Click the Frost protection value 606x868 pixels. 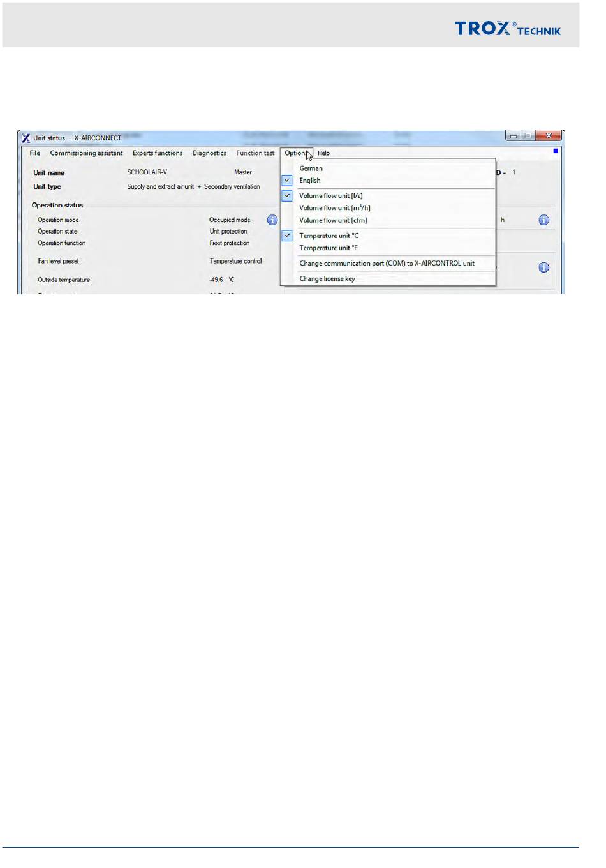(x=230, y=243)
